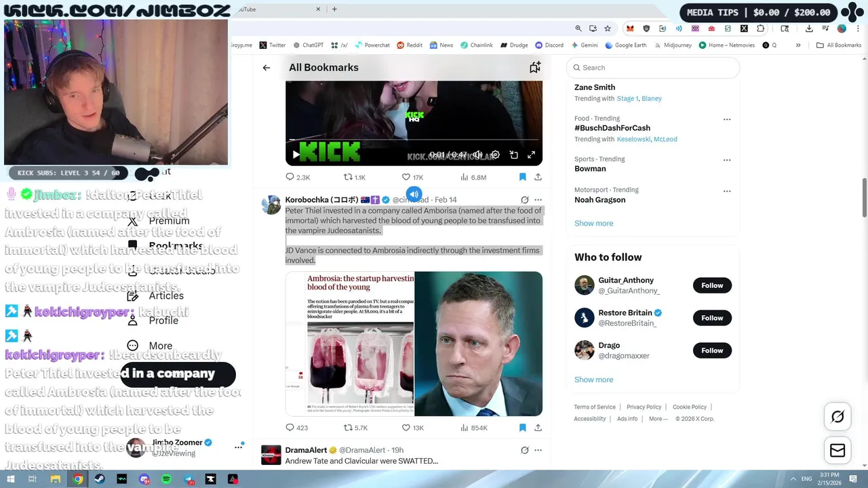Open the Drudge bookmark
868x488 pixels.
tap(514, 45)
